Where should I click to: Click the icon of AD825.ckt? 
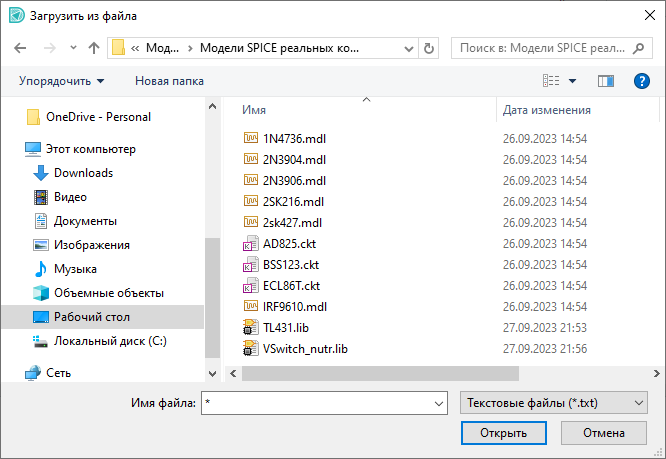coord(251,243)
